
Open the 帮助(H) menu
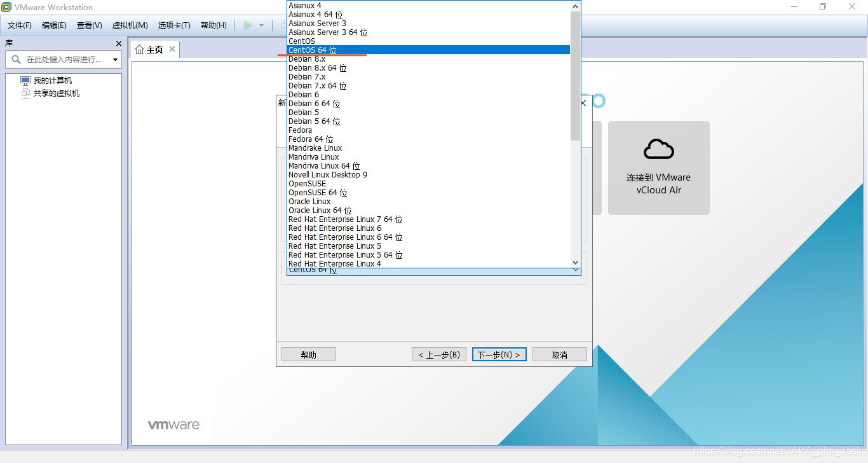(214, 25)
